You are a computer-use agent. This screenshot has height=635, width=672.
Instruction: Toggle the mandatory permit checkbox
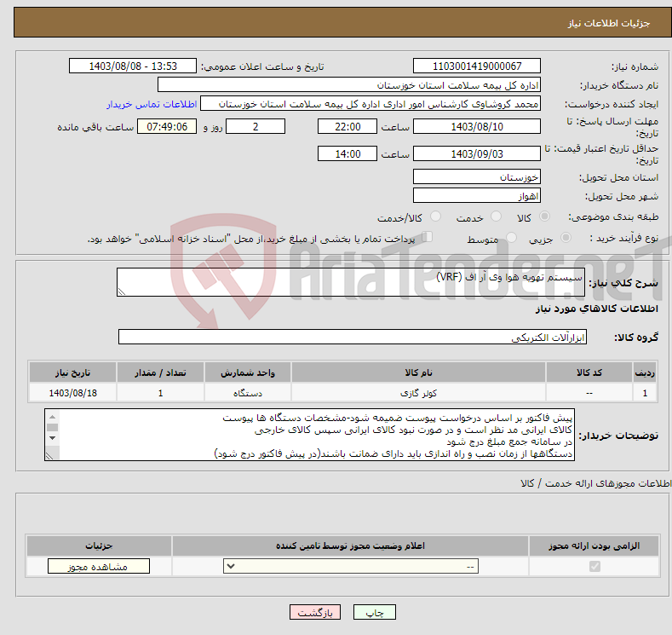point(594,567)
